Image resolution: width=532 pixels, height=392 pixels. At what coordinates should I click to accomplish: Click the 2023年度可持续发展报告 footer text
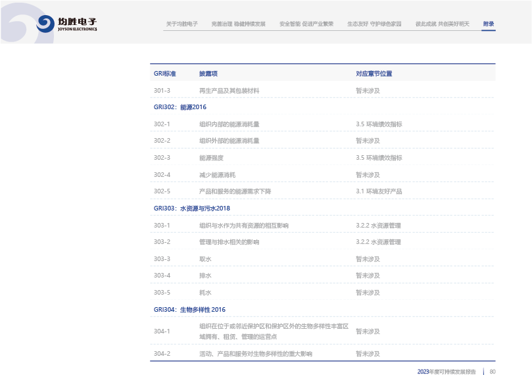(447, 372)
